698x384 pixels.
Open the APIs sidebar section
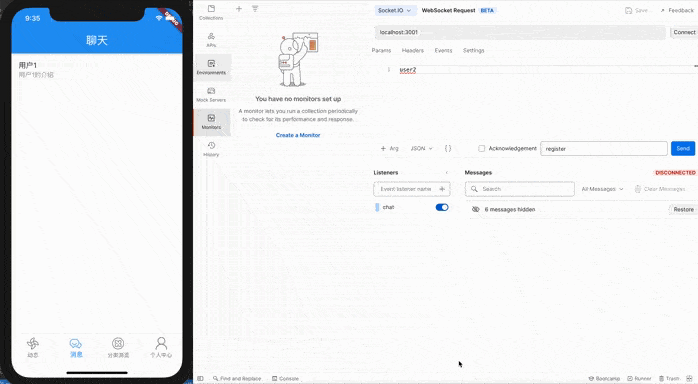coord(211,40)
